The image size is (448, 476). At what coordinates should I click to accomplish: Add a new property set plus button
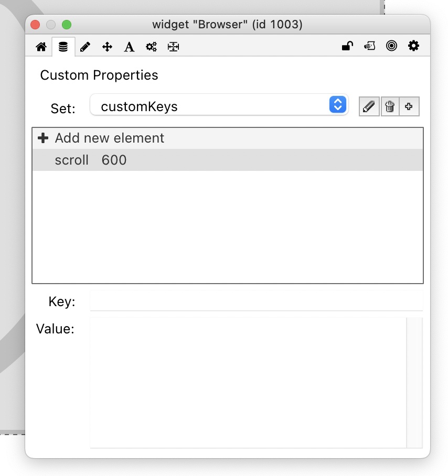409,106
